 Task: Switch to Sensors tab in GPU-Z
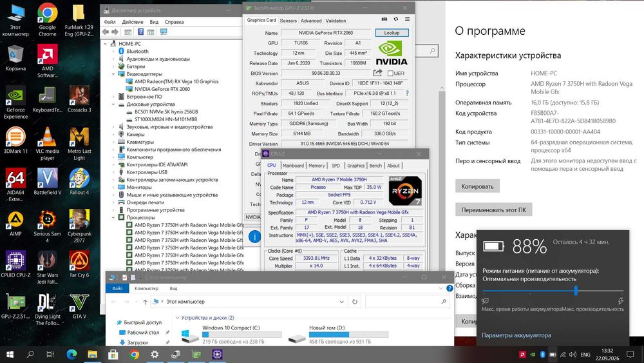click(x=289, y=21)
